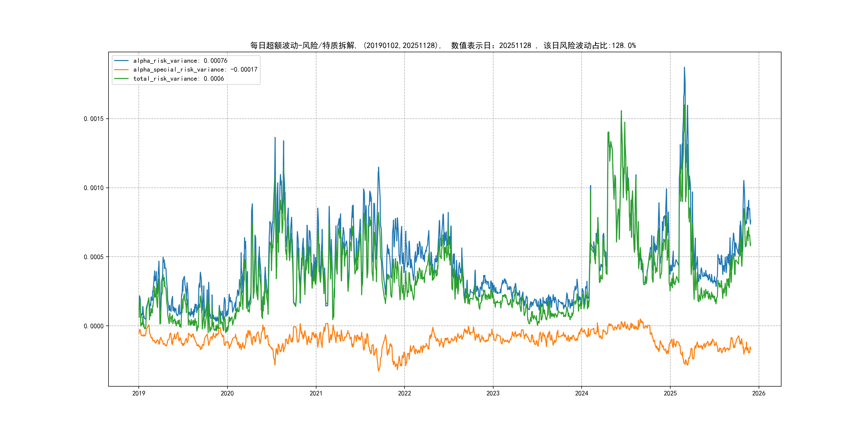Select the alpha_special_risk_variance legend label text
The image size is (868, 434).
coord(195,70)
